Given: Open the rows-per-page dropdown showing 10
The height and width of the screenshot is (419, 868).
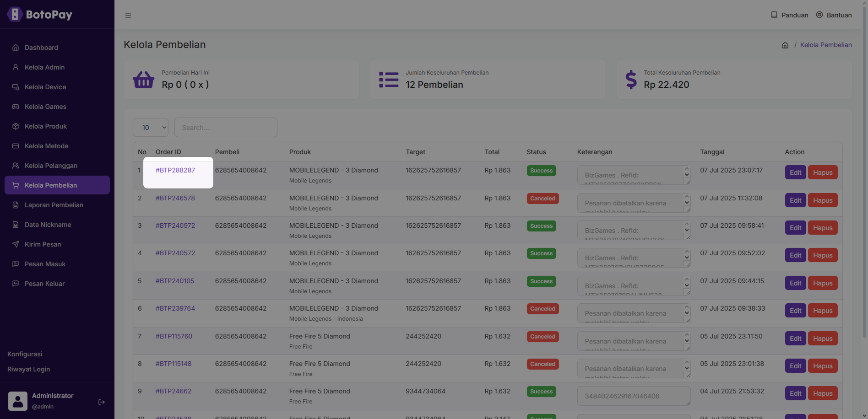Looking at the screenshot, I should tap(151, 127).
